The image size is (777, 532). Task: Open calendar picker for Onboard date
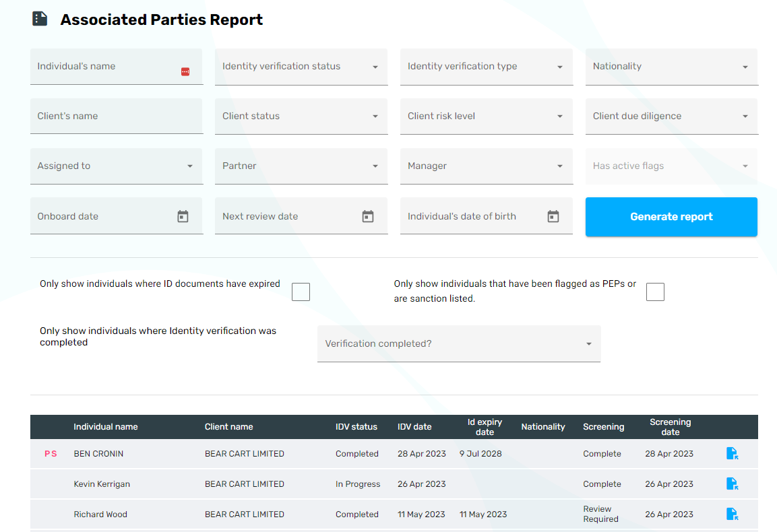(183, 216)
